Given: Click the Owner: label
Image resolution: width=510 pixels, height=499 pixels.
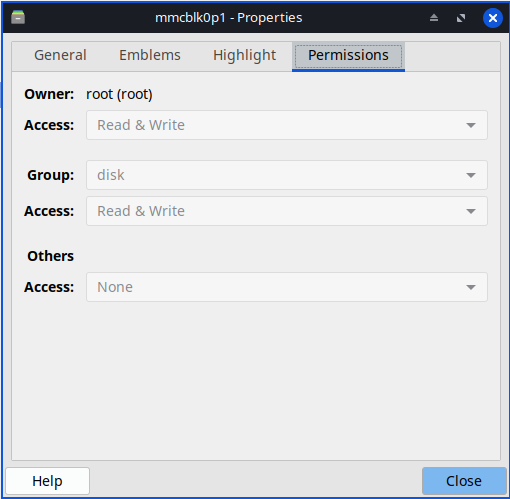Looking at the screenshot, I should click(49, 94).
